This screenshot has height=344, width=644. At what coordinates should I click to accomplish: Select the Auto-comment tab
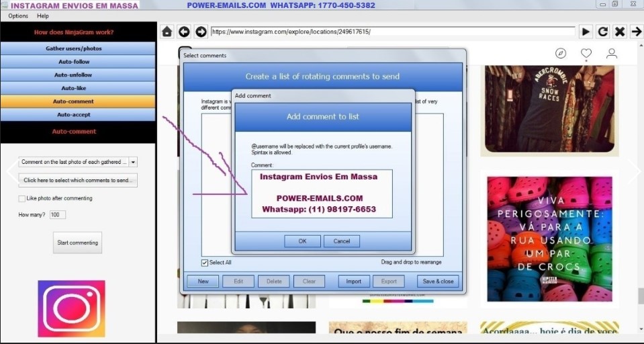[78, 101]
